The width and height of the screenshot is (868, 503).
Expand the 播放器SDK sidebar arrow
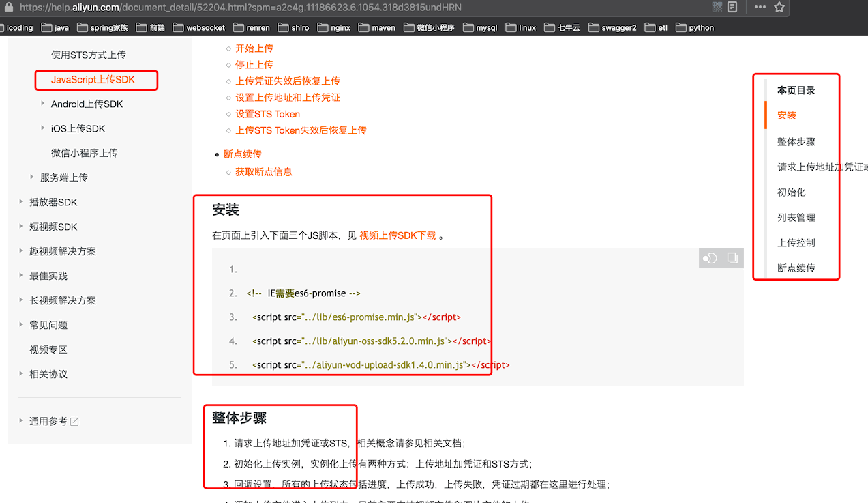[21, 202]
